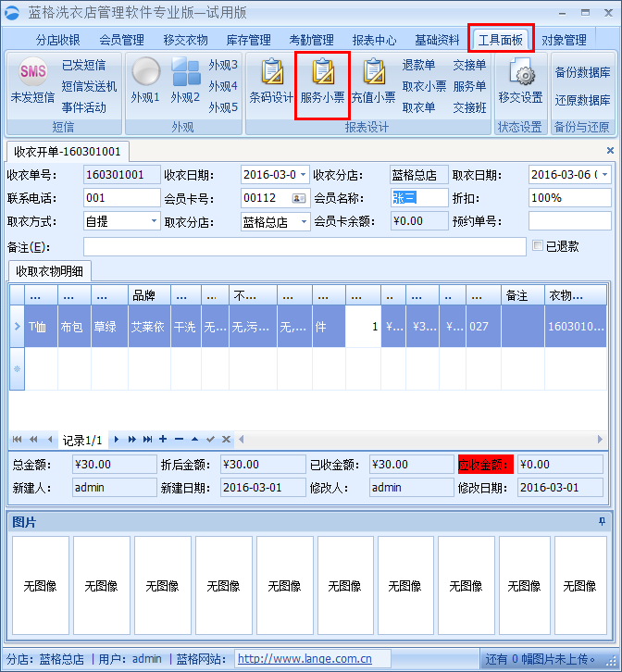Open the 取衣方式 dropdown

(154, 221)
